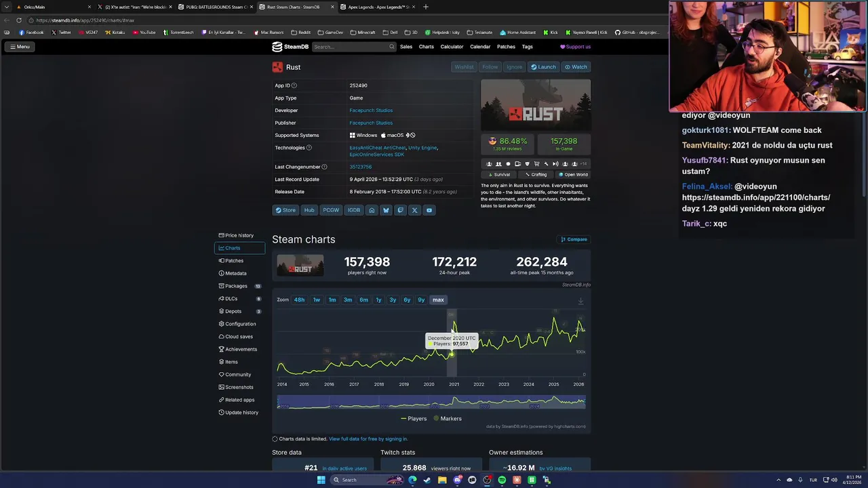Open Spotify from the Windows taskbar

[x=502, y=480]
